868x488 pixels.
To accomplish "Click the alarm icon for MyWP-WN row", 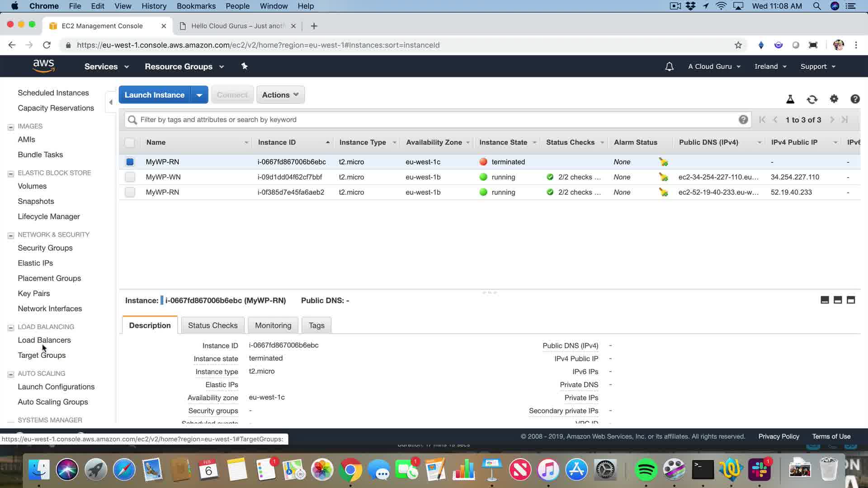I will [663, 177].
